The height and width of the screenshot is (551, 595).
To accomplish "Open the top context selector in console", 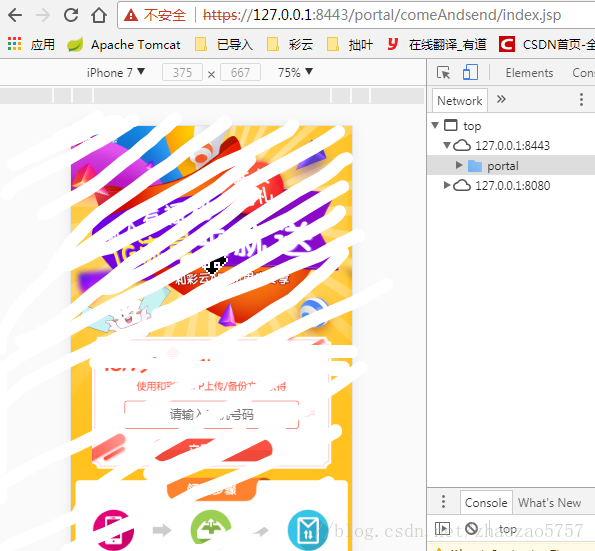I will click(x=508, y=528).
